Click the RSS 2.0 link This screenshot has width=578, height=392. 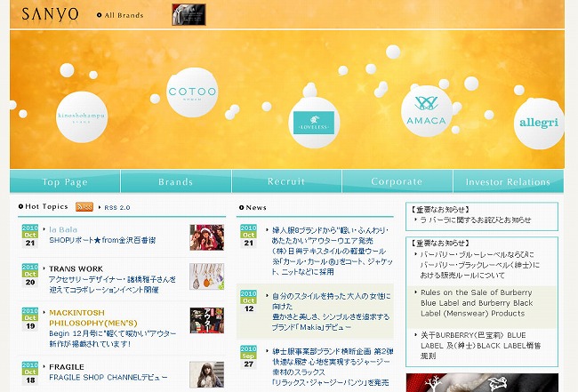point(116,207)
